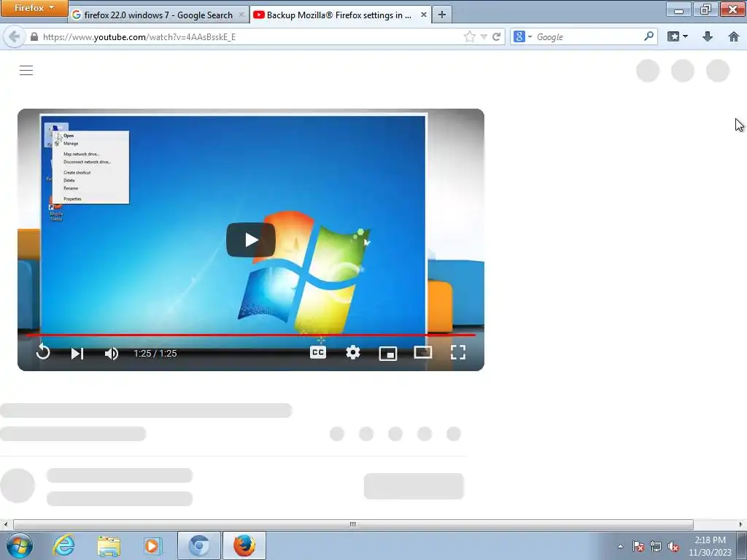Click the muted speaker tray icon

[673, 546]
